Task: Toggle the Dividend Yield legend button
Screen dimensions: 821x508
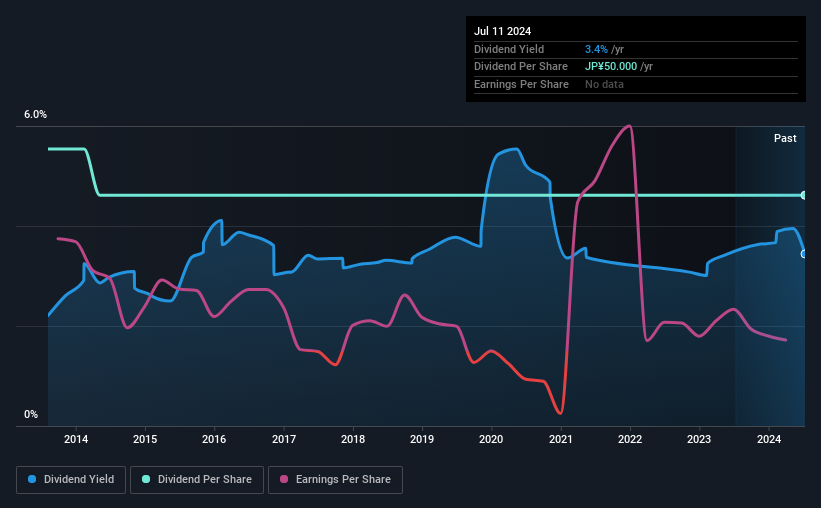Action: pyautogui.click(x=71, y=480)
